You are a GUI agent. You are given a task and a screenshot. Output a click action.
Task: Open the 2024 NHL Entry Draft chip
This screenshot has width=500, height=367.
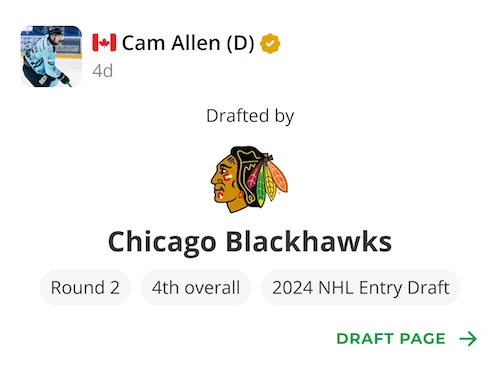tap(361, 287)
